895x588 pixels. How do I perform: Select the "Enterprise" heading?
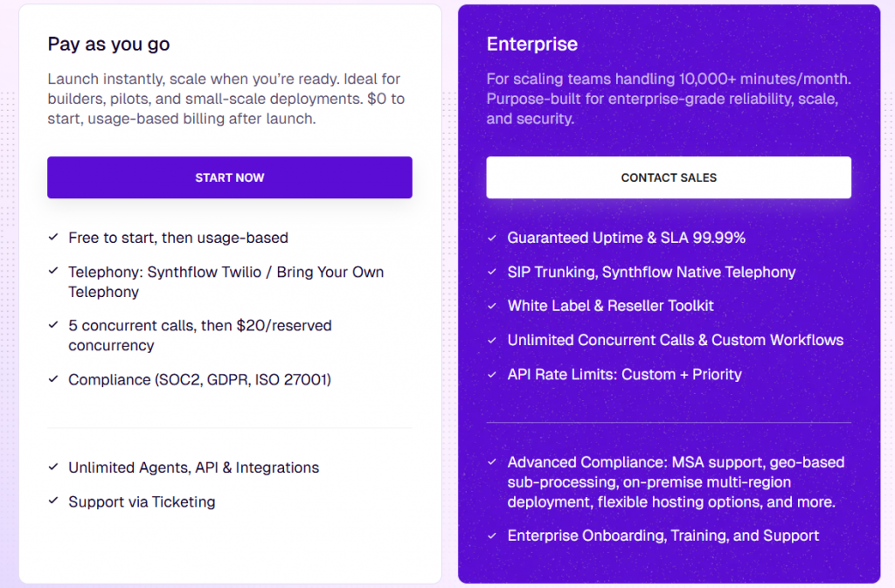point(532,44)
